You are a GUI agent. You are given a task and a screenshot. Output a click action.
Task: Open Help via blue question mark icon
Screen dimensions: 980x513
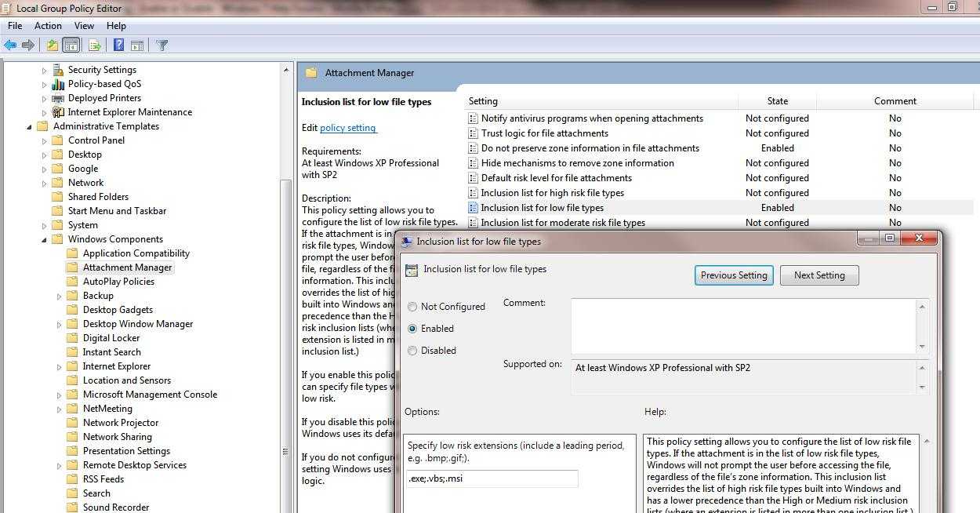coord(118,45)
